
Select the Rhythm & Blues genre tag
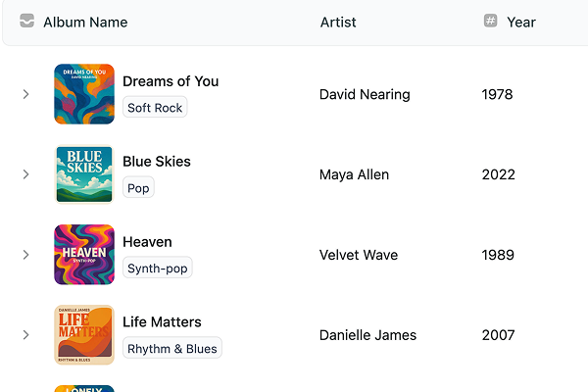172,348
